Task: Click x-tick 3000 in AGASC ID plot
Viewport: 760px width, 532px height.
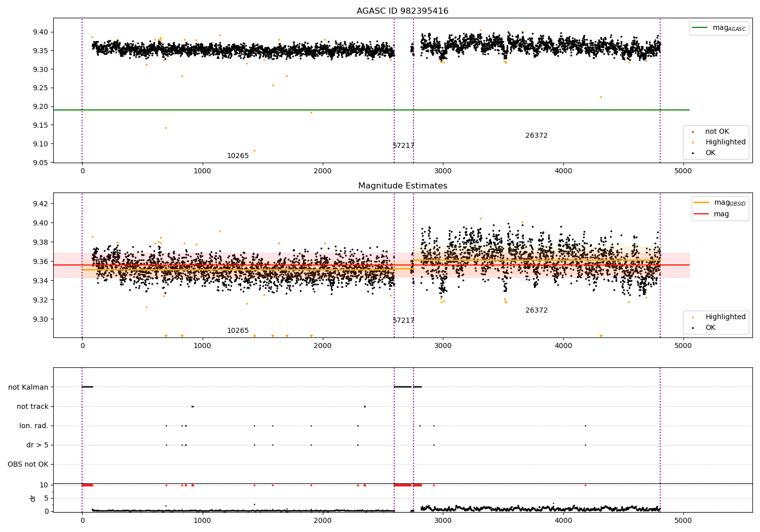Action: pyautogui.click(x=443, y=171)
